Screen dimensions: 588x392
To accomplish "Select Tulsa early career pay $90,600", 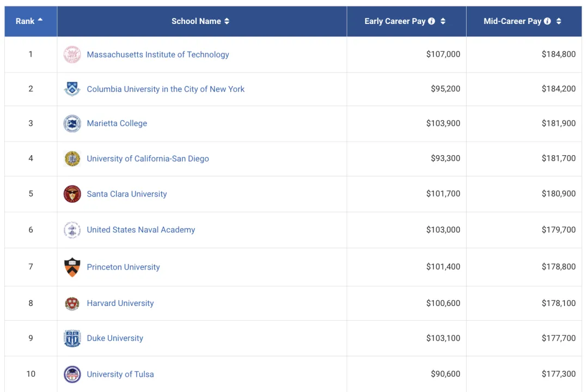I will [445, 374].
